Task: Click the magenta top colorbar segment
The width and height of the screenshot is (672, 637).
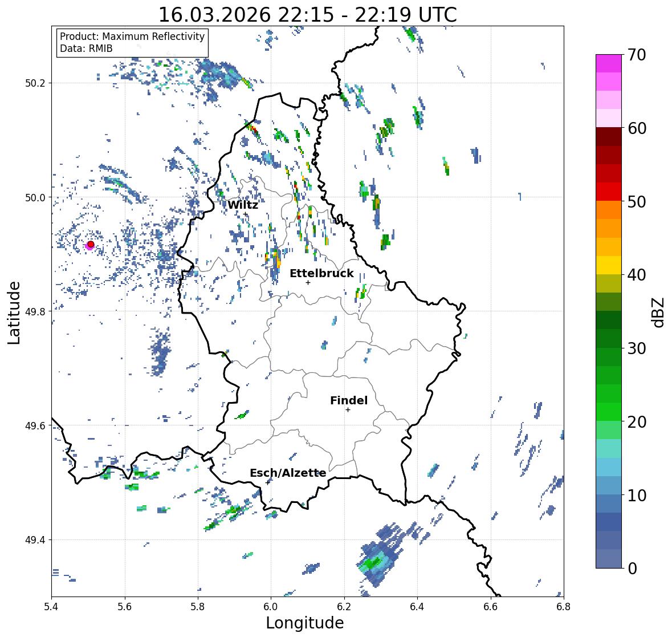Action: 609,63
